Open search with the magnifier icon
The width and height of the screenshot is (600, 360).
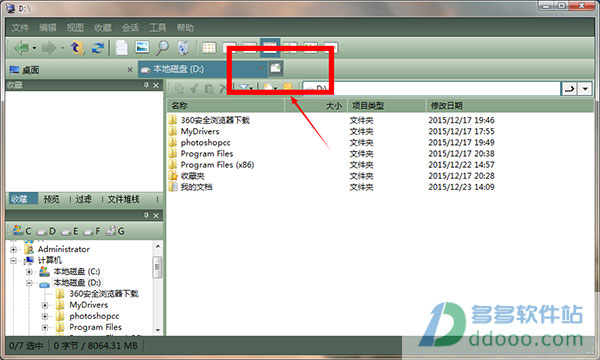(x=162, y=48)
